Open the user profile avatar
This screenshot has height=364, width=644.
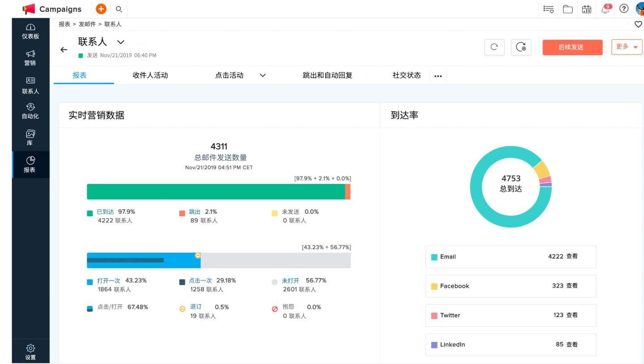point(640,8)
